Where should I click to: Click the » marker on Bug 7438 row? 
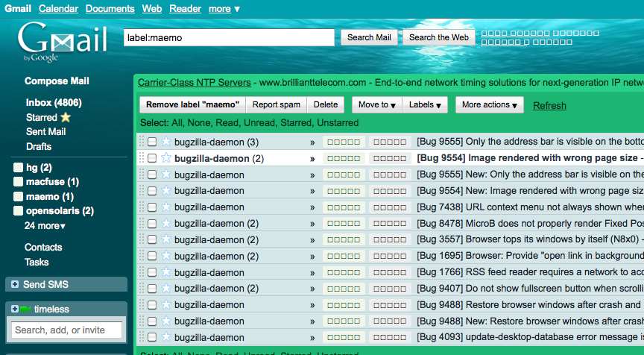[312, 207]
